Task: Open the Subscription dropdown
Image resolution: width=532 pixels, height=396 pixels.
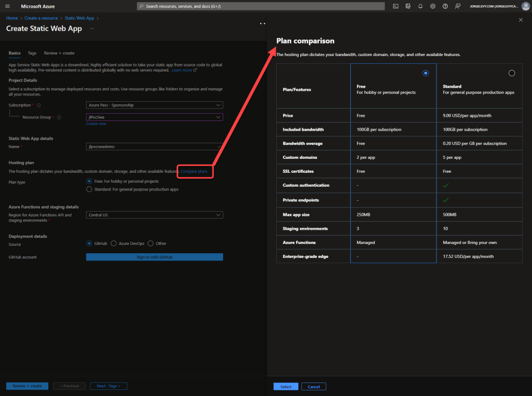Action: click(x=154, y=105)
